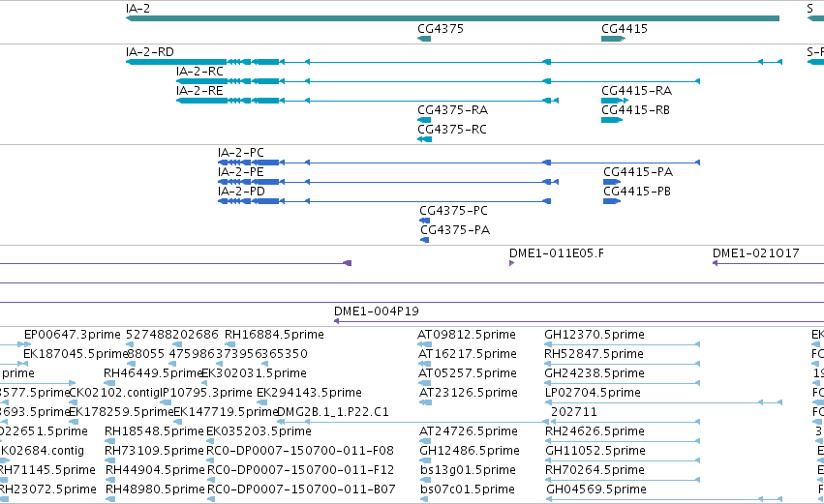The width and height of the screenshot is (824, 504).
Task: Select EST label RH48980.5prime
Action: [155, 490]
